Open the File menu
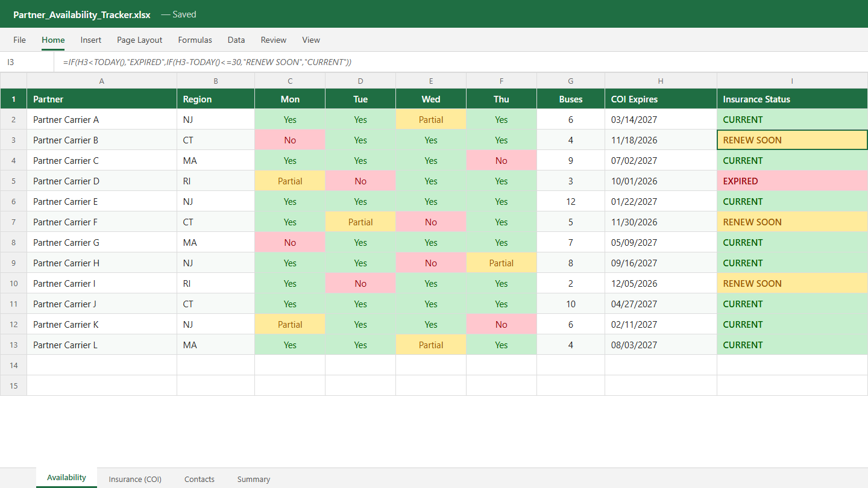This screenshot has height=488, width=868. [x=19, y=40]
